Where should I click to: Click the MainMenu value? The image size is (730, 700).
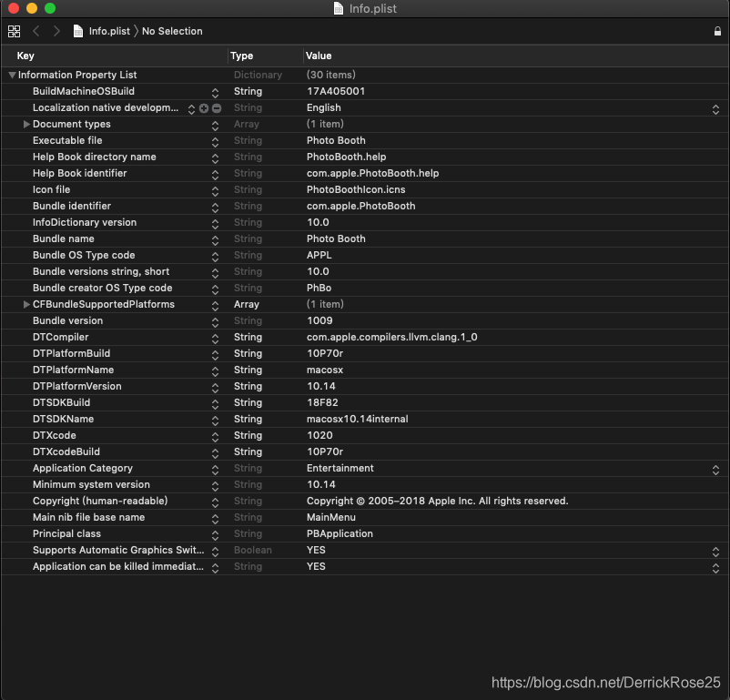coord(331,517)
